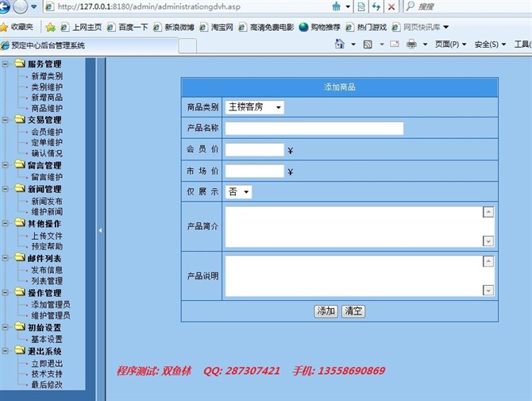The width and height of the screenshot is (532, 401).
Task: Click the stop loading X icon
Action: 392,6
